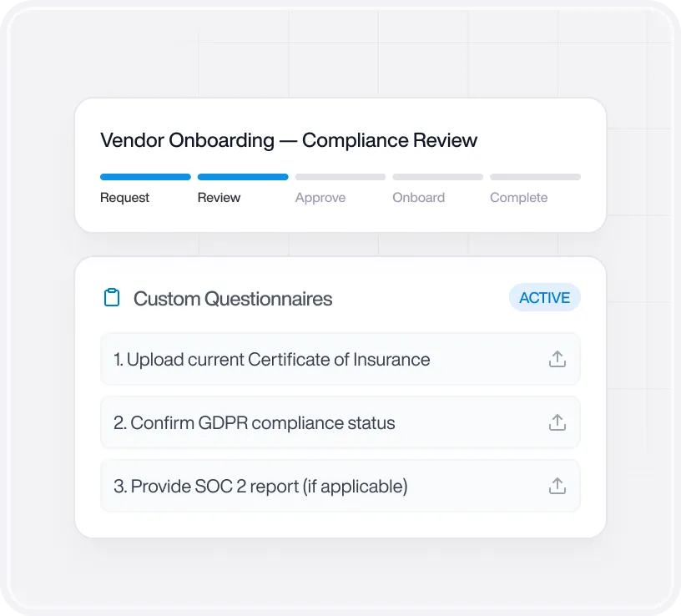Click the gray Onboard progress bar segment

click(438, 177)
